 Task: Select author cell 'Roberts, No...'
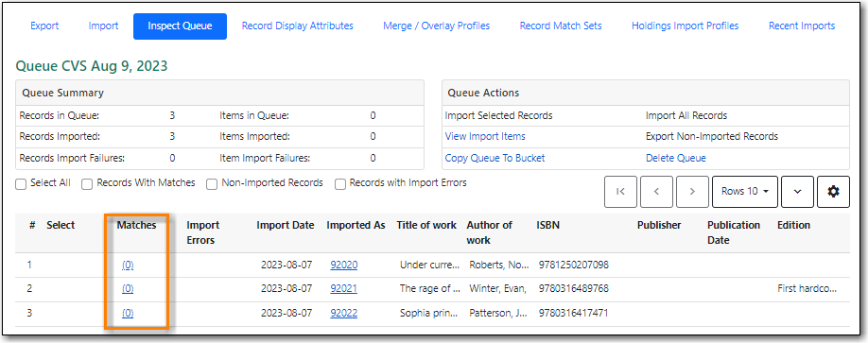click(499, 265)
